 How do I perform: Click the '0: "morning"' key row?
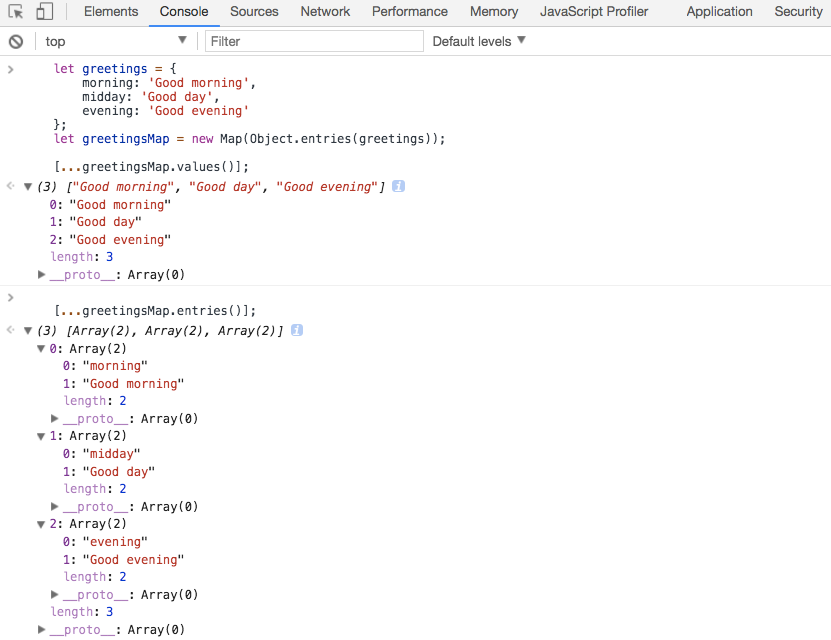105,366
